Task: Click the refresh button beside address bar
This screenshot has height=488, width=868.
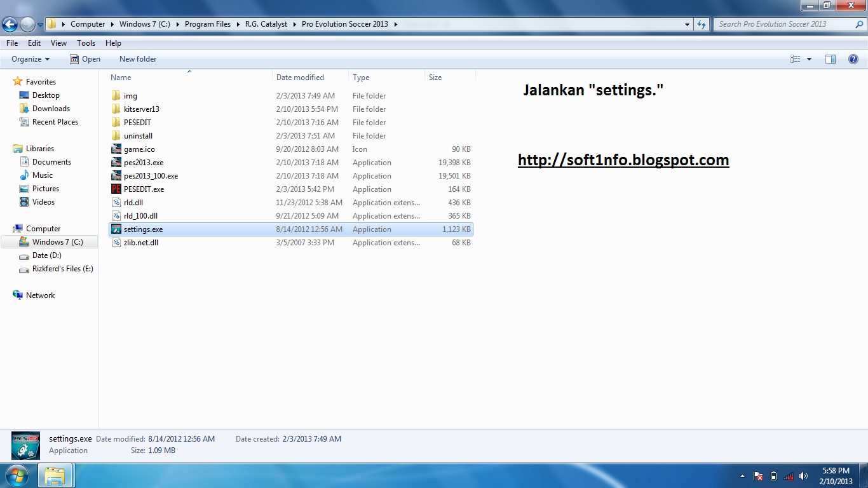Action: click(702, 24)
